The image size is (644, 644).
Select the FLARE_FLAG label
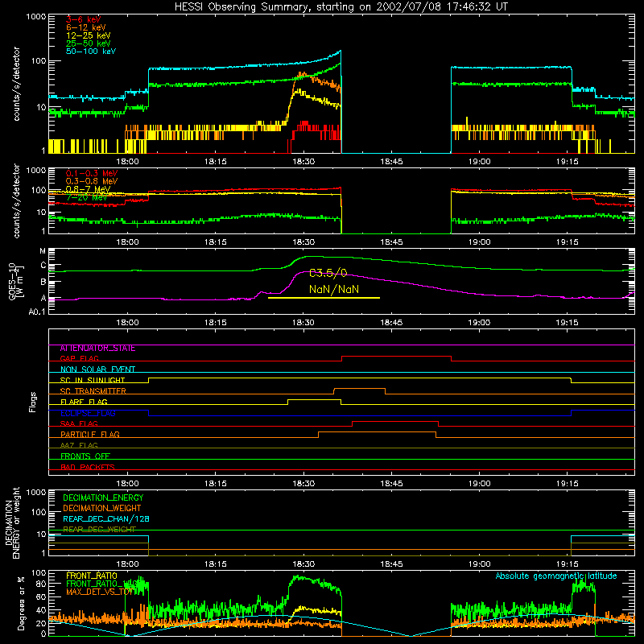(x=84, y=402)
